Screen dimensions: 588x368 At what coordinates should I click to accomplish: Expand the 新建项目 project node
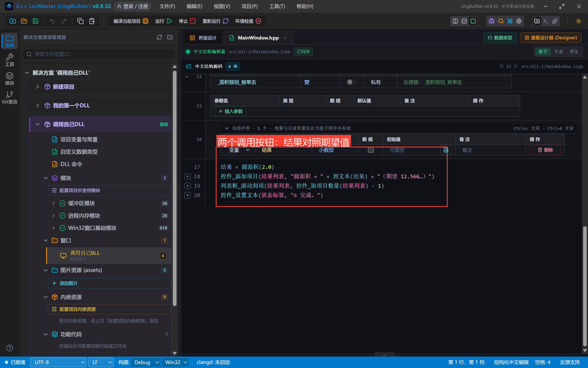click(37, 87)
